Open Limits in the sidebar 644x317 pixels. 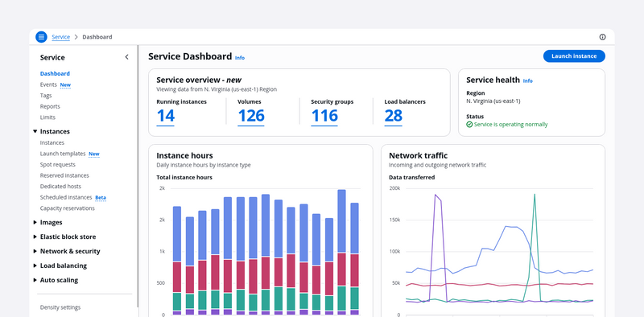click(47, 117)
